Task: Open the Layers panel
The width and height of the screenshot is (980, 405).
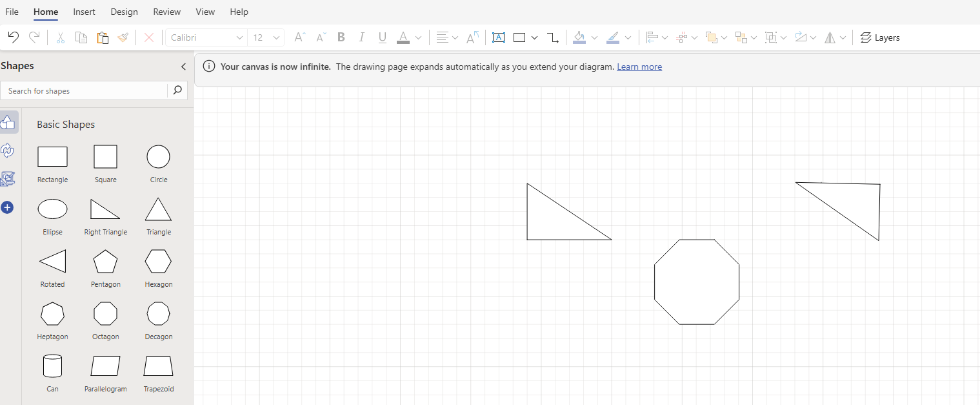Action: 880,37
